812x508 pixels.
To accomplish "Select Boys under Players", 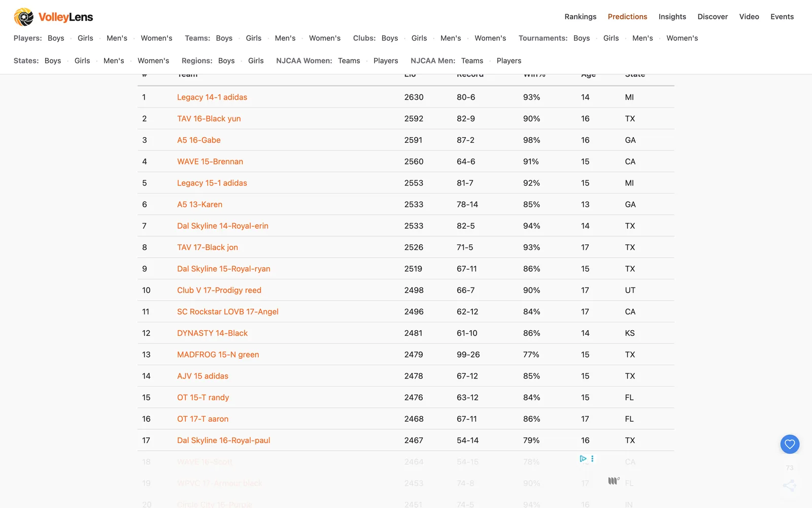I will pyautogui.click(x=56, y=38).
